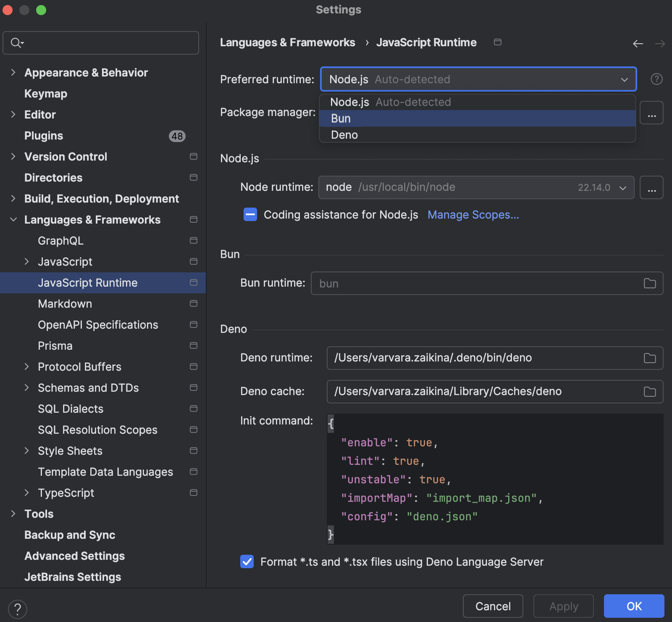The image size is (672, 622).
Task: Select Markdown in the settings tree
Action: click(65, 303)
